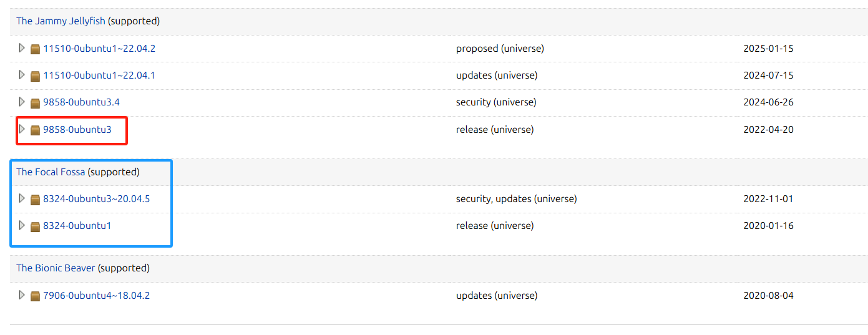Expand the 11510-0ubuntu1~22.04.1 updates row
The height and width of the screenshot is (335, 868).
click(22, 75)
